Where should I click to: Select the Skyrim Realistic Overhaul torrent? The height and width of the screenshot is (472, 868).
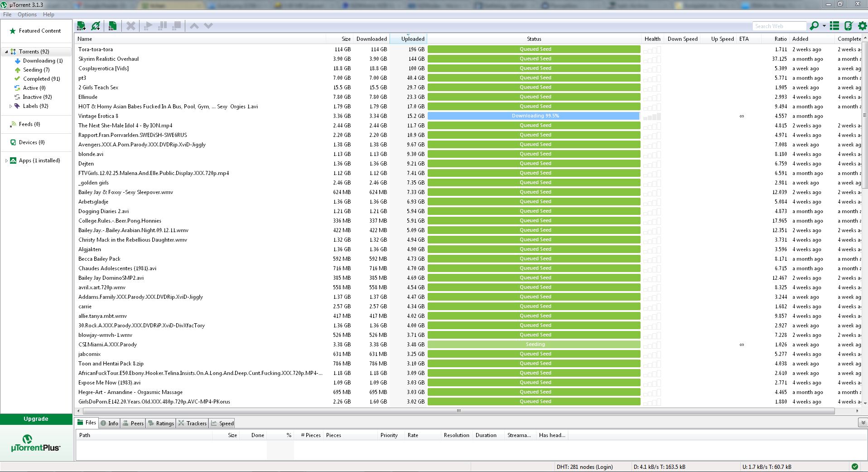coord(469,59)
